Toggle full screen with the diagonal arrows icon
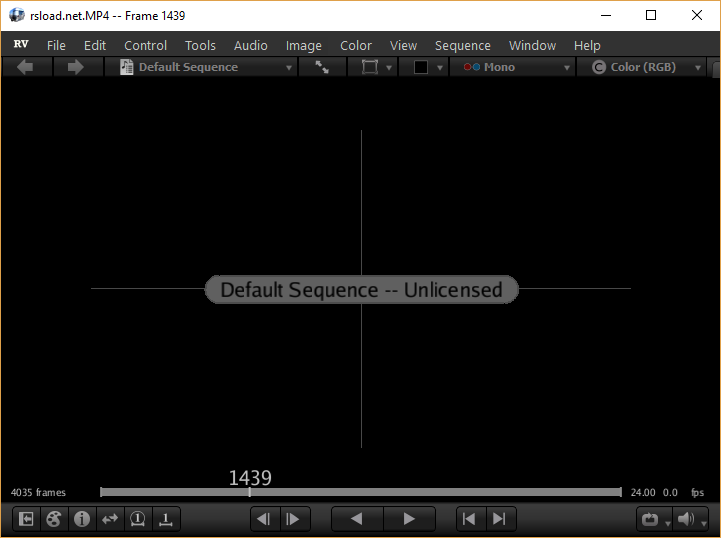Image resolution: width=721 pixels, height=538 pixels. point(322,67)
